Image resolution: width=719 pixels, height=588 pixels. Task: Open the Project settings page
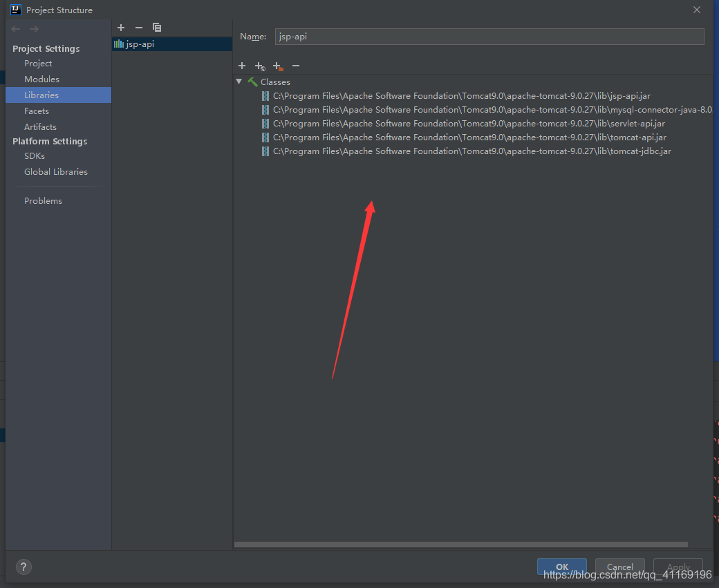click(38, 64)
